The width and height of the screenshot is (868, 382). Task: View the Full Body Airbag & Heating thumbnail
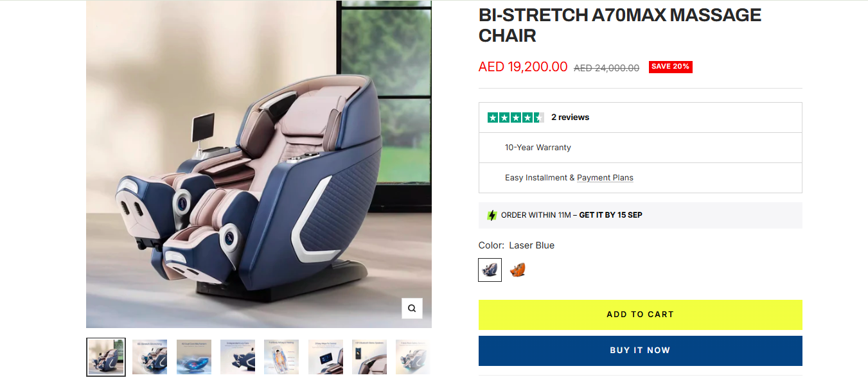(x=281, y=357)
